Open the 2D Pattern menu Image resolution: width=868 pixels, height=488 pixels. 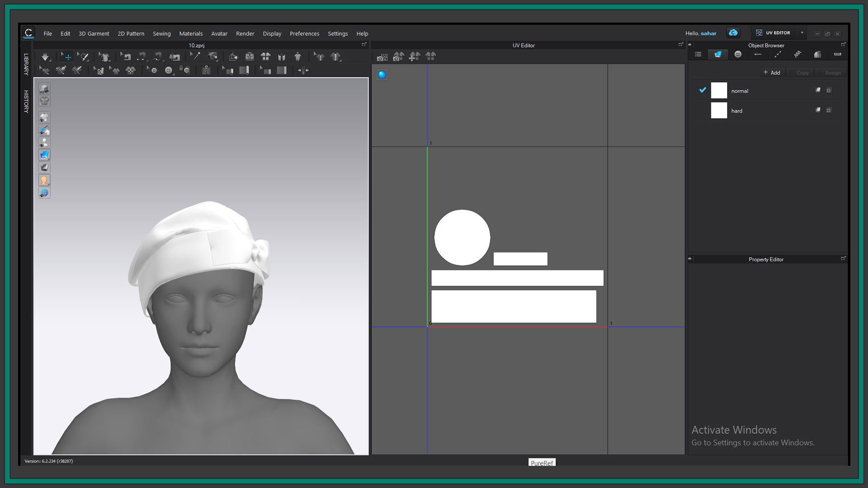coord(131,33)
